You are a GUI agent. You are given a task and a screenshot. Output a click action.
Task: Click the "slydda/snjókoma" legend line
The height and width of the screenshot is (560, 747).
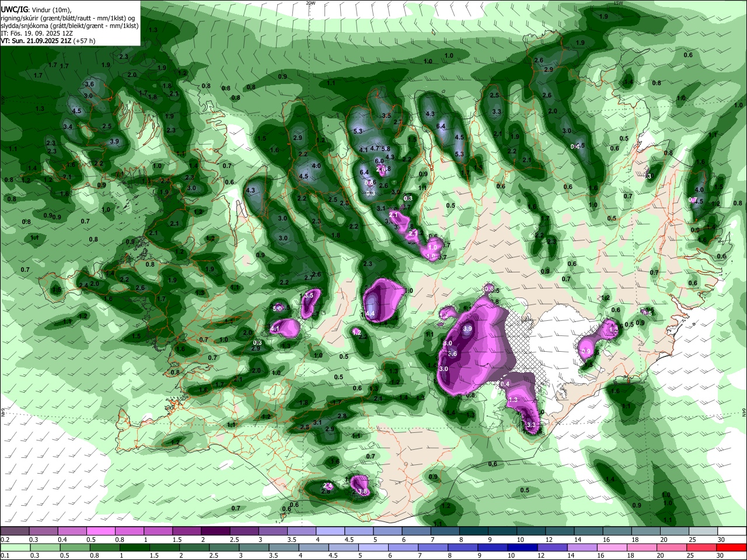(70, 26)
